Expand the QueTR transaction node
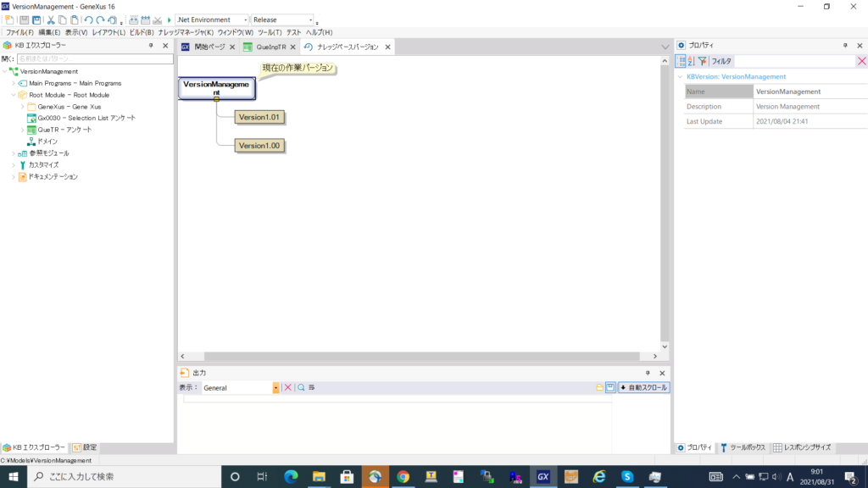 tap(23, 130)
